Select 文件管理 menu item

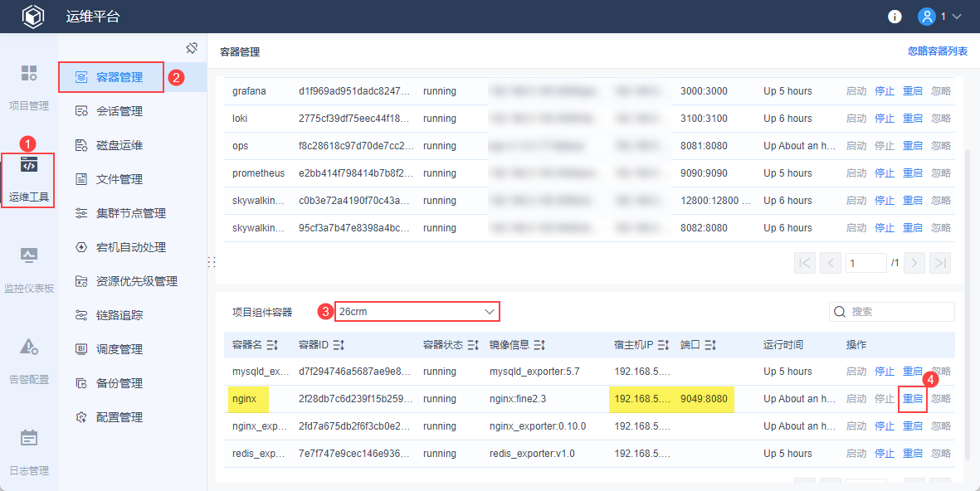[119, 179]
